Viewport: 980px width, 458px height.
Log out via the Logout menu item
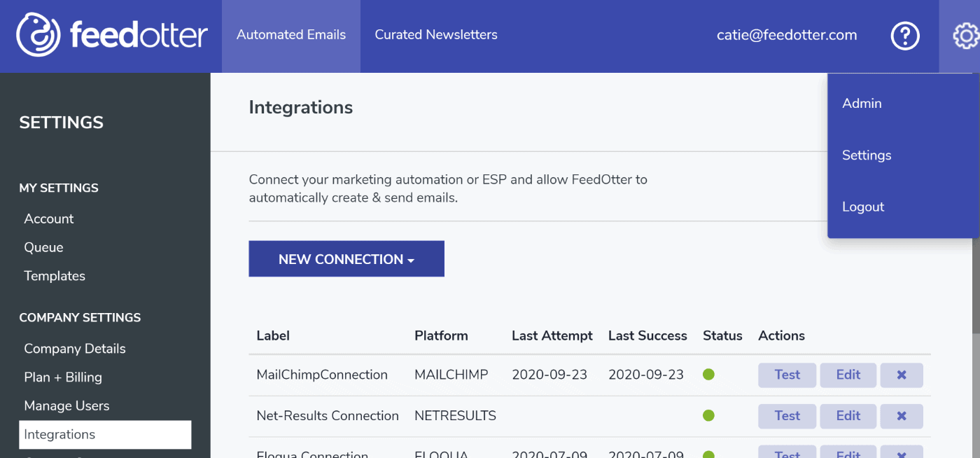coord(863,207)
